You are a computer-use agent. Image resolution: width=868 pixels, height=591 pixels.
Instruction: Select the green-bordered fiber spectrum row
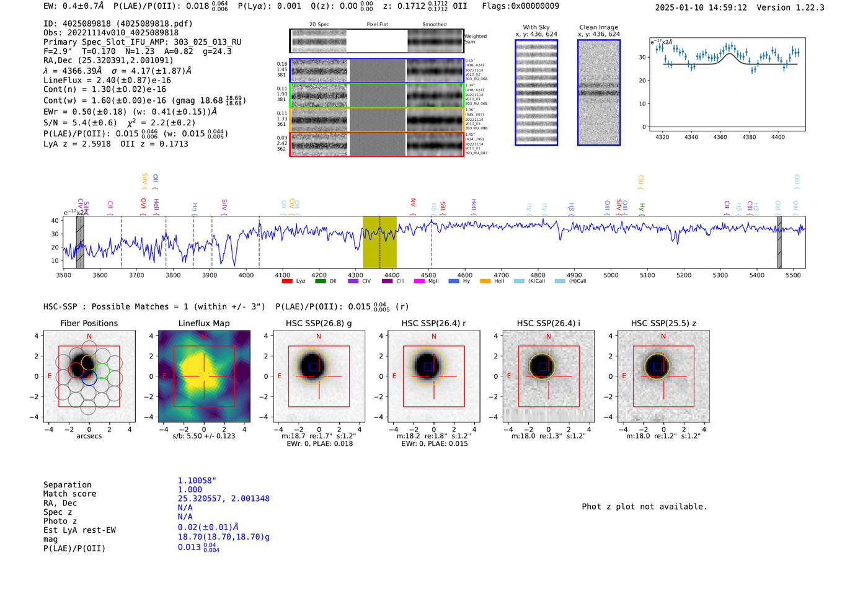[376, 95]
